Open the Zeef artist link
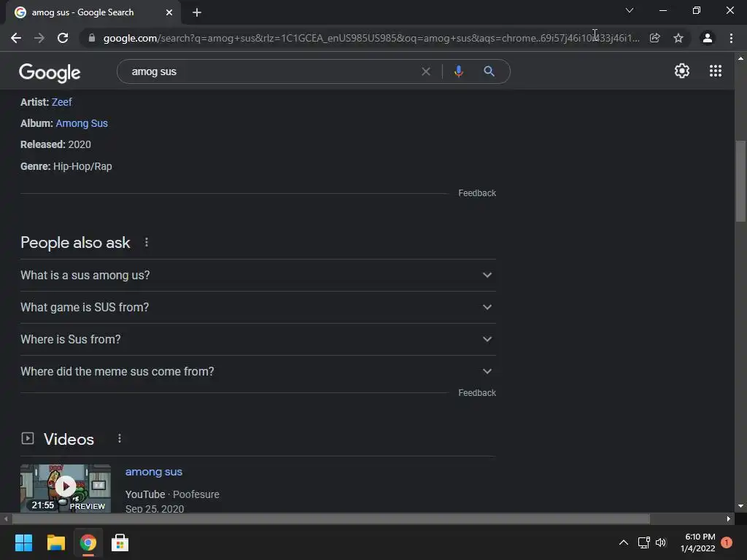 (61, 102)
